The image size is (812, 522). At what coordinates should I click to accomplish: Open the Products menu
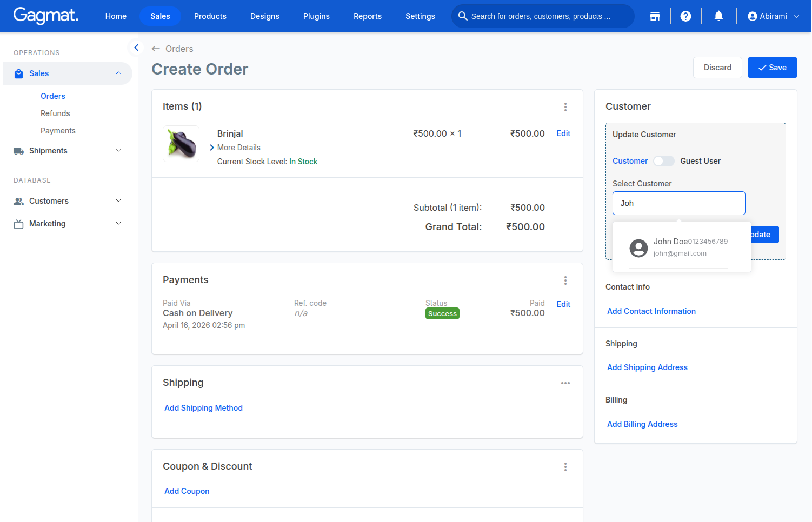(210, 16)
